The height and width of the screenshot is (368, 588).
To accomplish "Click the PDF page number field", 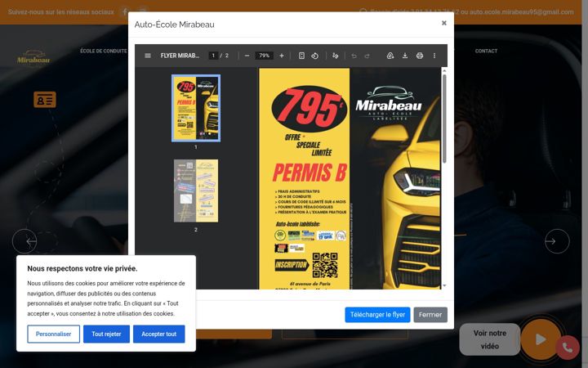I will pyautogui.click(x=213, y=56).
